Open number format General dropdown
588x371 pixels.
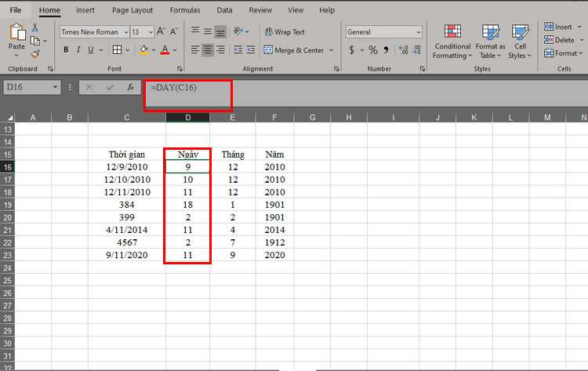click(419, 32)
